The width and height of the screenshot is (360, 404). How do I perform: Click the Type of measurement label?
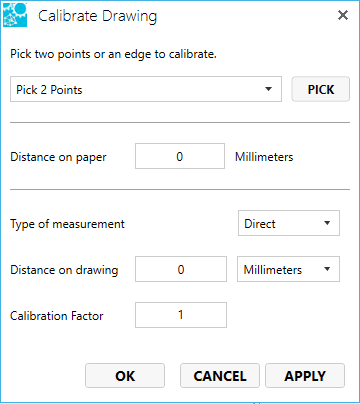tap(67, 224)
